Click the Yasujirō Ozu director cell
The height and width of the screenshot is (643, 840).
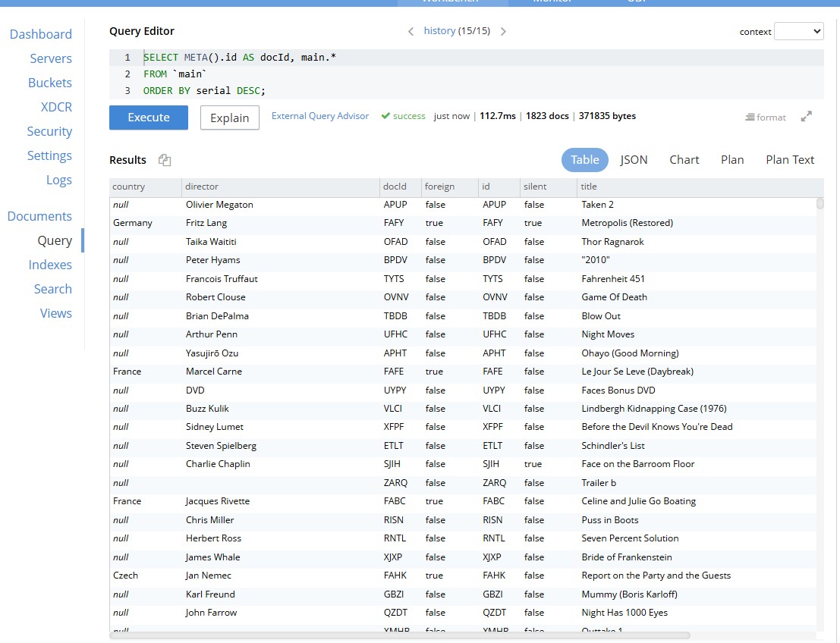(x=212, y=353)
